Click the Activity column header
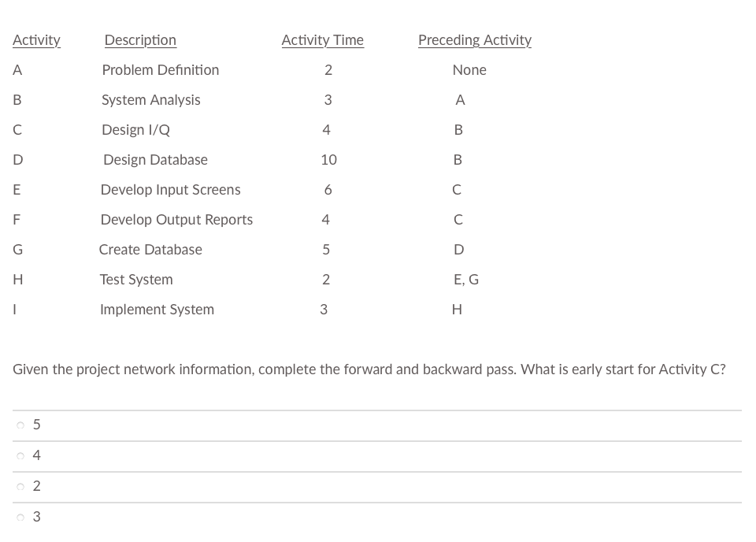Viewport: 756px width, 542px height. coord(36,40)
